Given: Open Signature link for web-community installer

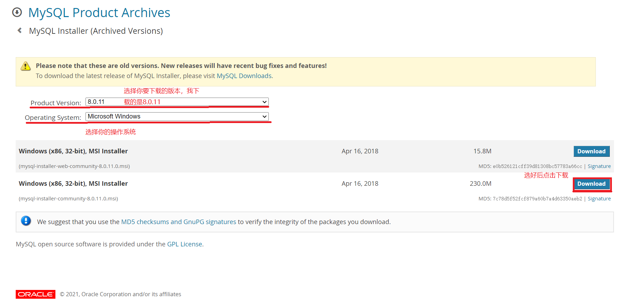Looking at the screenshot, I should click(x=599, y=166).
